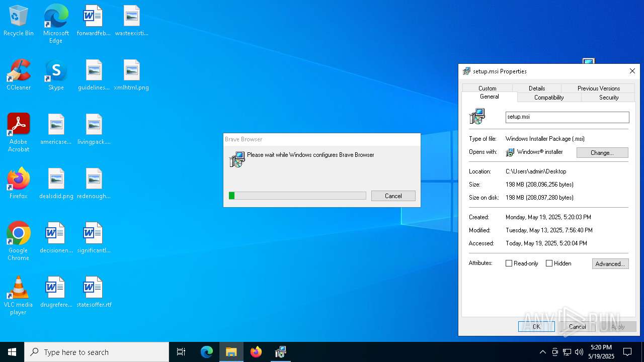Screen dimensions: 644x362
Task: Open Advanced... attributes dialog
Action: [610, 263]
